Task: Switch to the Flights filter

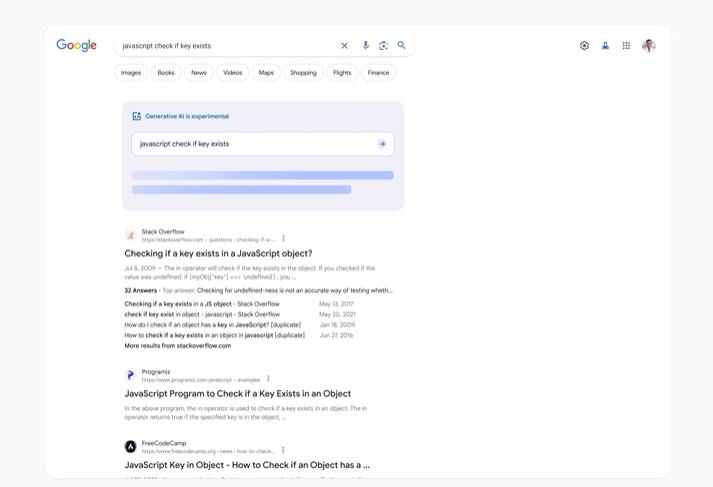Action: [x=342, y=73]
